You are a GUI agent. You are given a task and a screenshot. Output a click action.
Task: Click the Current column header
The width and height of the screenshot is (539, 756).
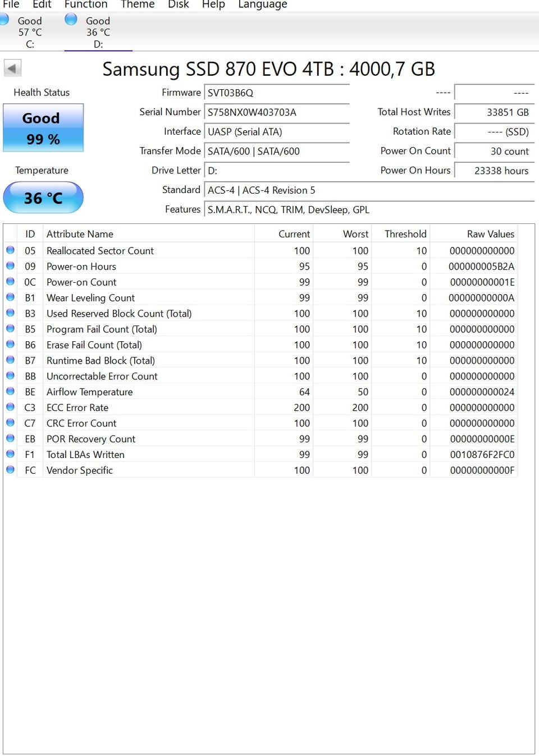pyautogui.click(x=284, y=234)
